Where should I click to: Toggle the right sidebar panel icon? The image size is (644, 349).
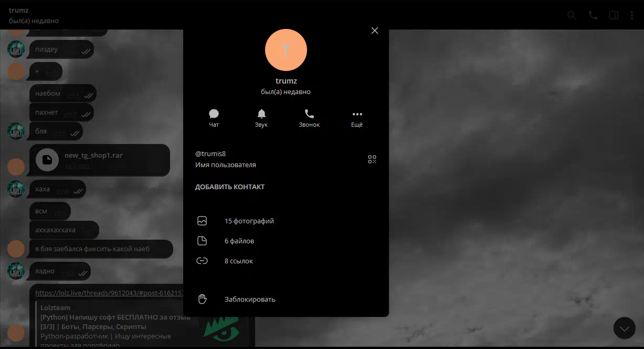(613, 15)
